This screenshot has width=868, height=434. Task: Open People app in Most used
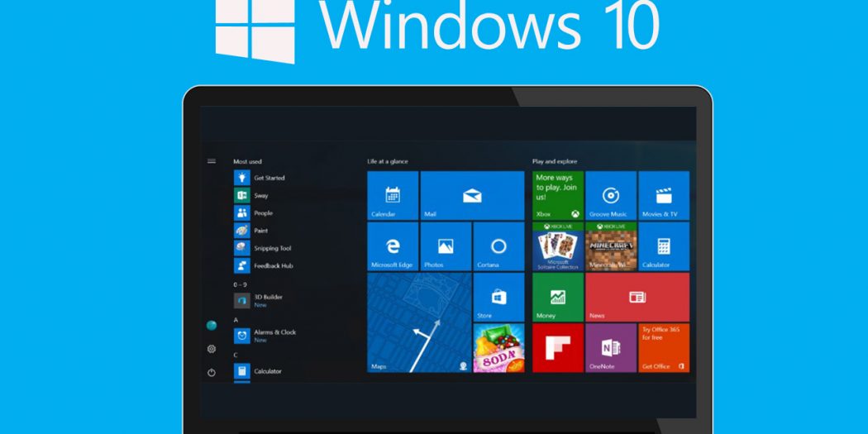click(x=254, y=212)
